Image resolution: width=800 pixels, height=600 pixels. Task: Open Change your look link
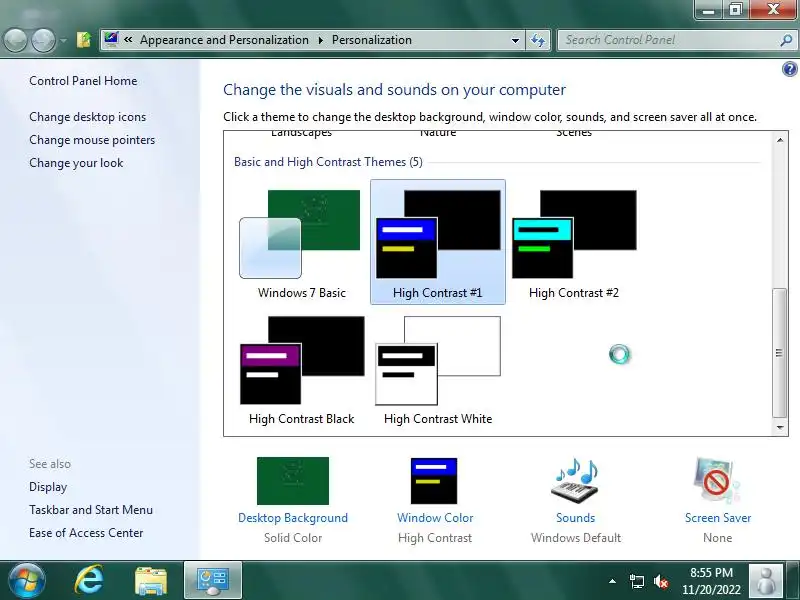point(76,163)
